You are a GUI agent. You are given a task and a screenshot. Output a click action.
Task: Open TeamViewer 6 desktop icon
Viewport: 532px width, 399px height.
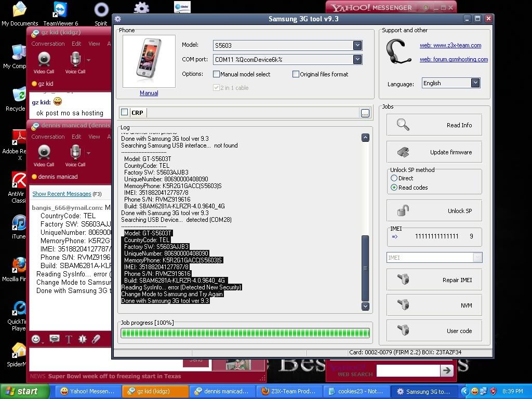pos(60,14)
